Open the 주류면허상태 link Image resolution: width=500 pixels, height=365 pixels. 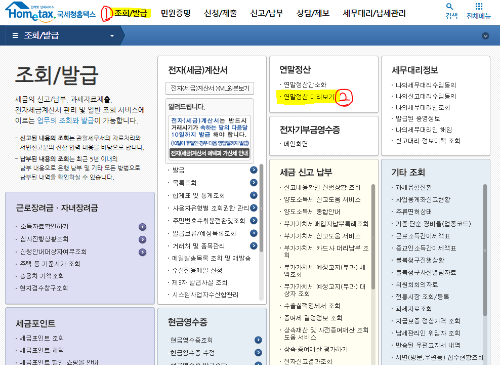[x=413, y=212]
